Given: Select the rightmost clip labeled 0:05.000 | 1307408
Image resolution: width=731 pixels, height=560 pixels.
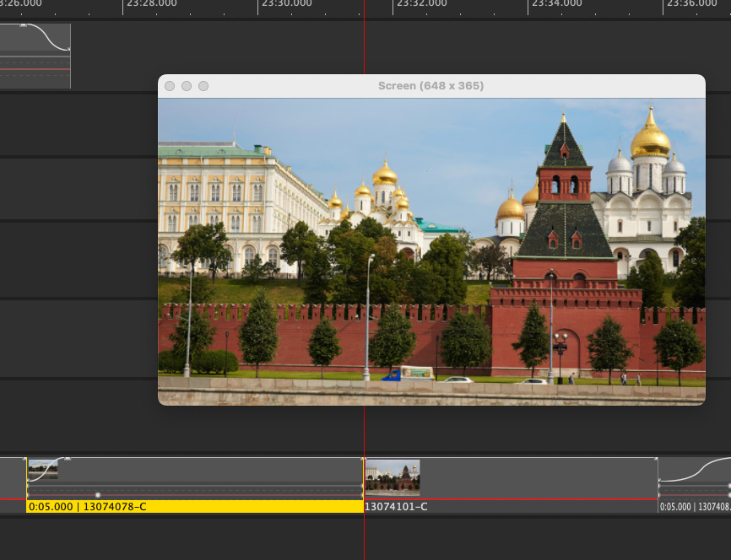Looking at the screenshot, I should [694, 507].
